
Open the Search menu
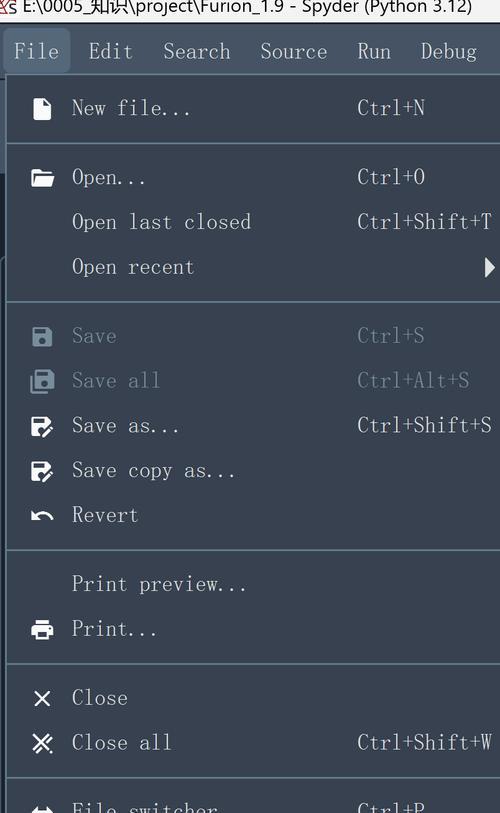click(x=197, y=51)
